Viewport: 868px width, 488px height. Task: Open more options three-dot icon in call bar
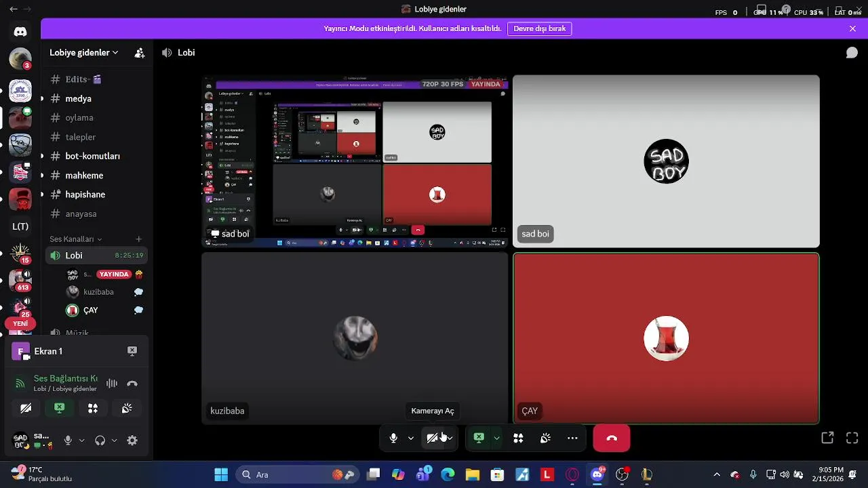pyautogui.click(x=572, y=439)
